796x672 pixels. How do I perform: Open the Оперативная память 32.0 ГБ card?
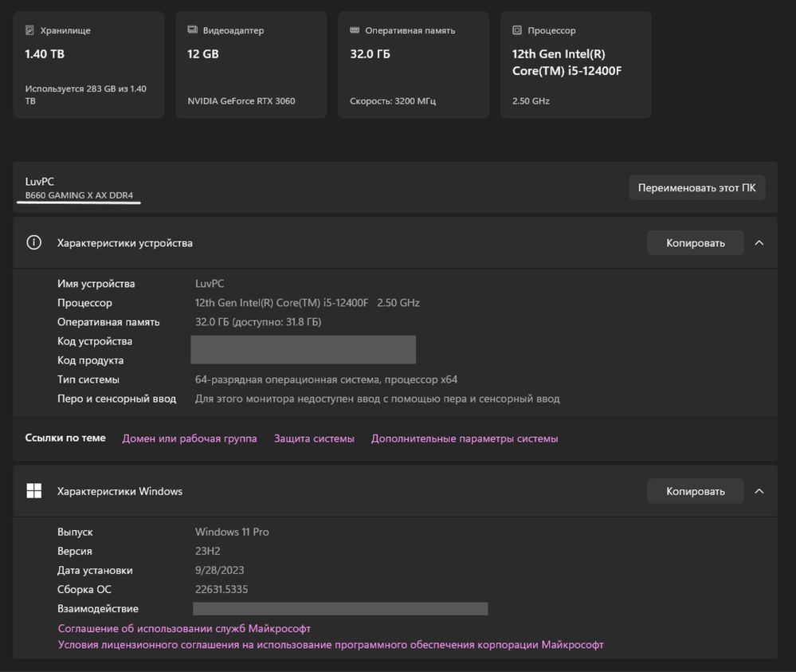(414, 65)
